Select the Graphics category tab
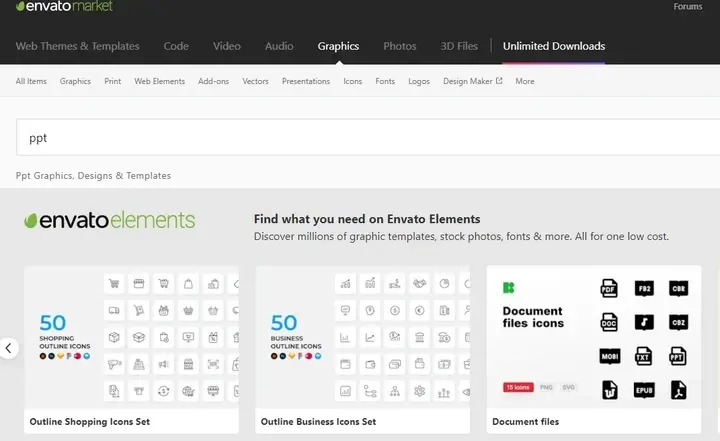This screenshot has width=720, height=441. (338, 46)
